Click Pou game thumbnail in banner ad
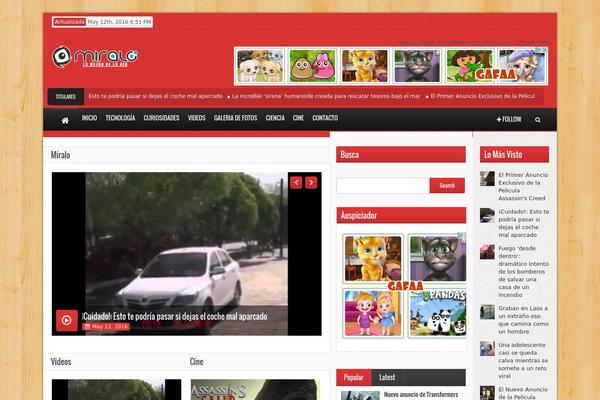600x400 pixels. pos(313,66)
